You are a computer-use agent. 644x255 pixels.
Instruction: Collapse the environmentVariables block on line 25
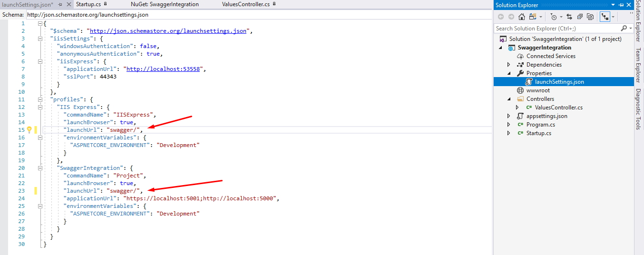(40, 206)
